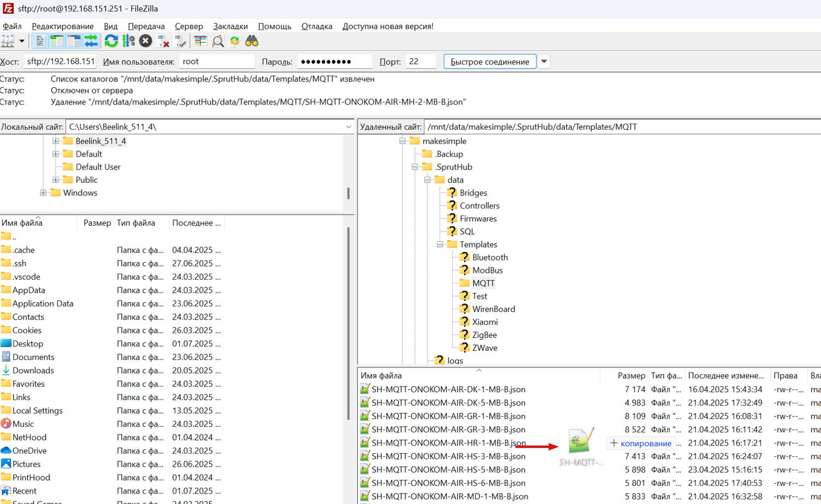Image resolution: width=821 pixels, height=504 pixels.
Task: Select the Controllers remote folder
Action: [x=479, y=206]
